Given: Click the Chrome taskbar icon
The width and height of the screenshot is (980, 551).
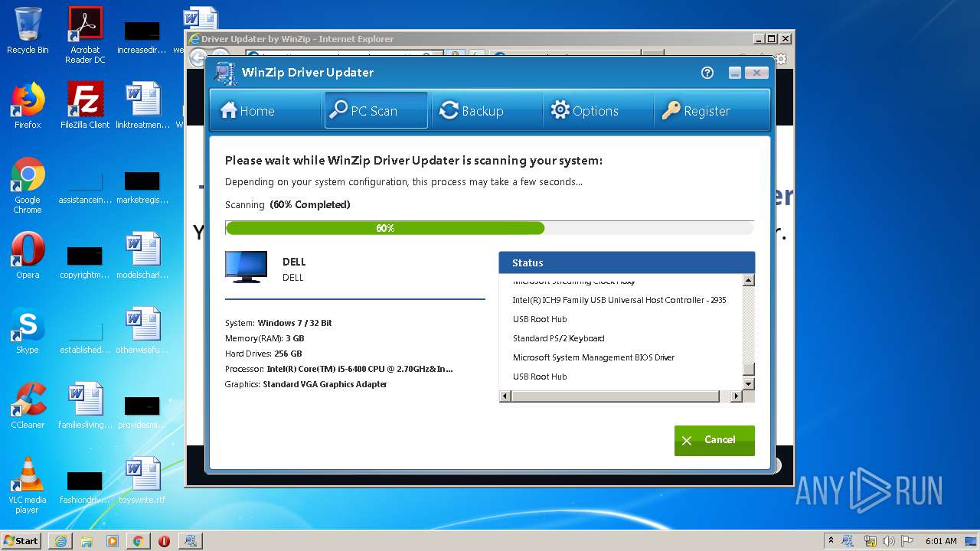Looking at the screenshot, I should 139,541.
